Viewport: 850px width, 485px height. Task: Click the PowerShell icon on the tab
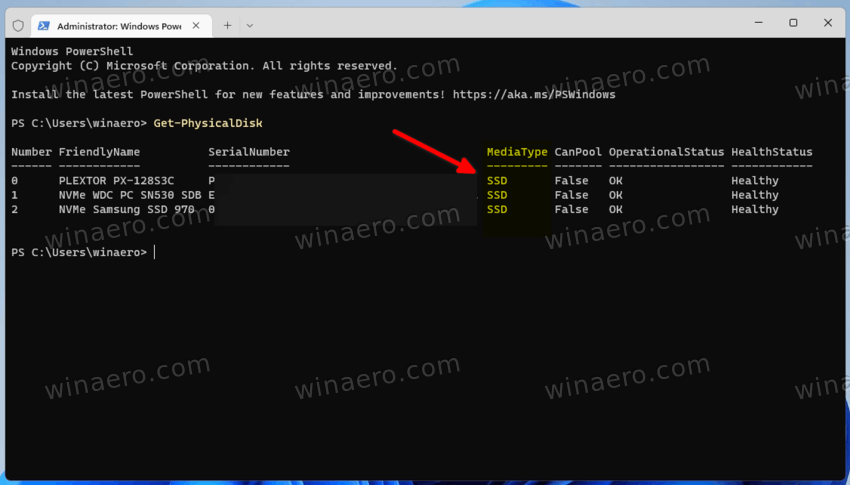pyautogui.click(x=44, y=25)
